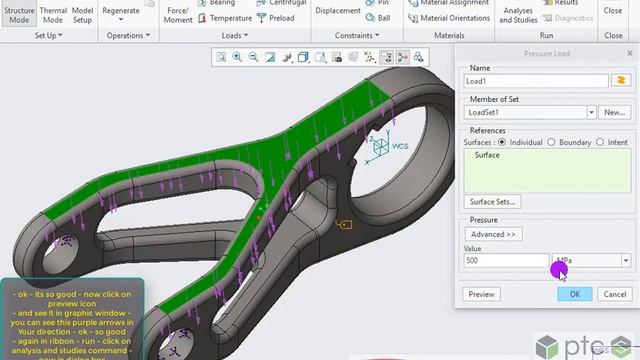640x360 pixels.
Task: Click the Repaint icon in graphics toolbar
Action: 270,57
